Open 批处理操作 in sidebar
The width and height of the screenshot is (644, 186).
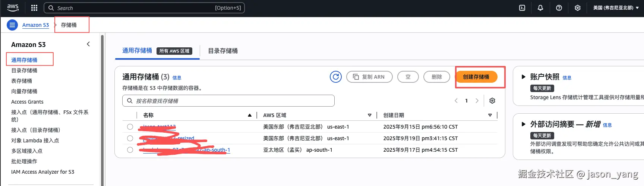point(24,161)
